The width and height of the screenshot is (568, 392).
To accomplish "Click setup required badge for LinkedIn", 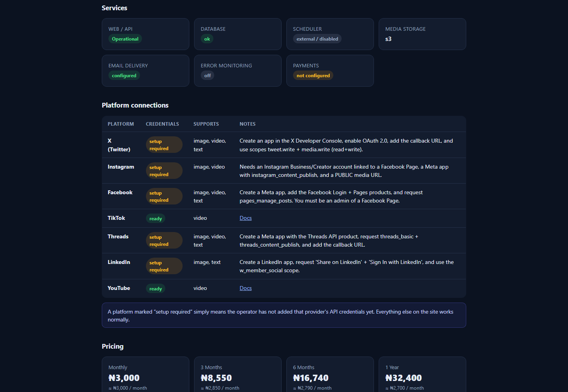I will click(x=164, y=266).
